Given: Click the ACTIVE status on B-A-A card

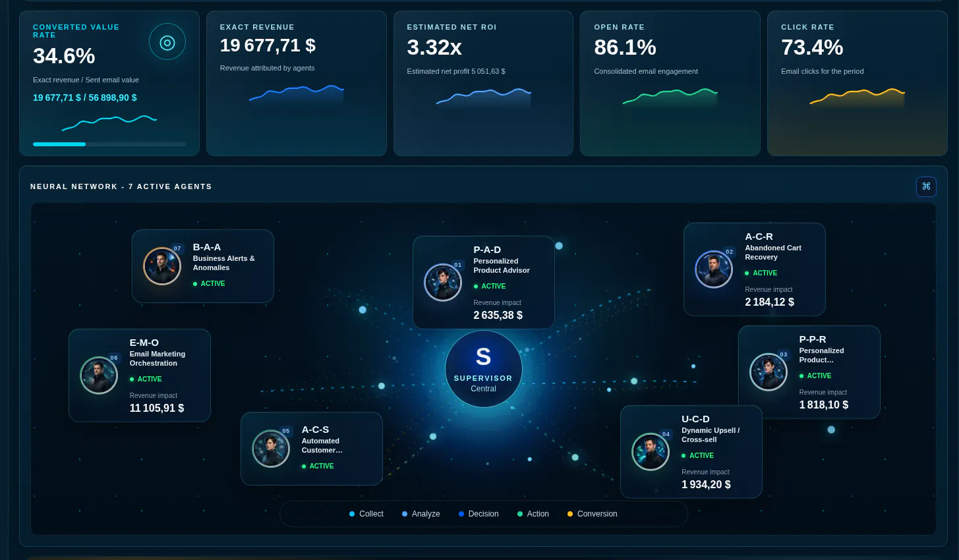Looking at the screenshot, I should 209,283.
